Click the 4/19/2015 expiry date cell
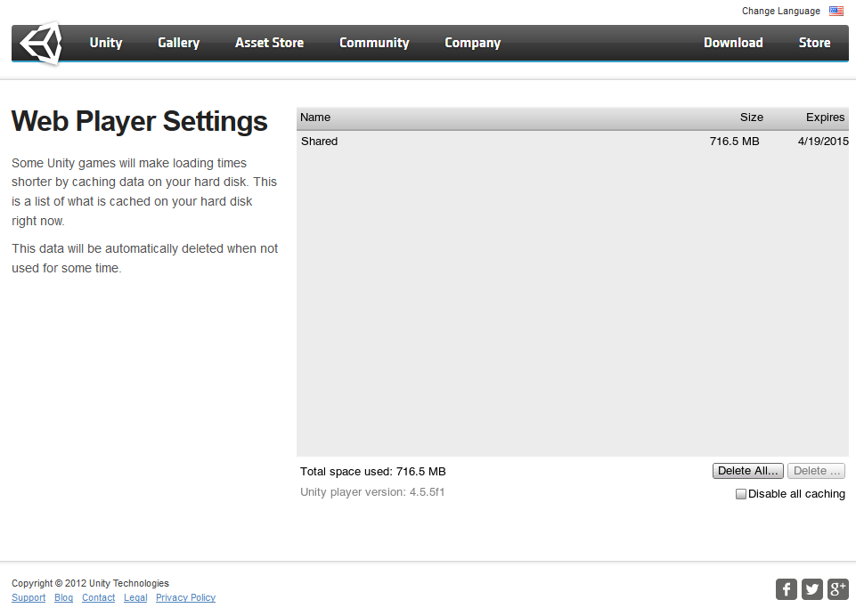This screenshot has width=856, height=616. click(823, 142)
